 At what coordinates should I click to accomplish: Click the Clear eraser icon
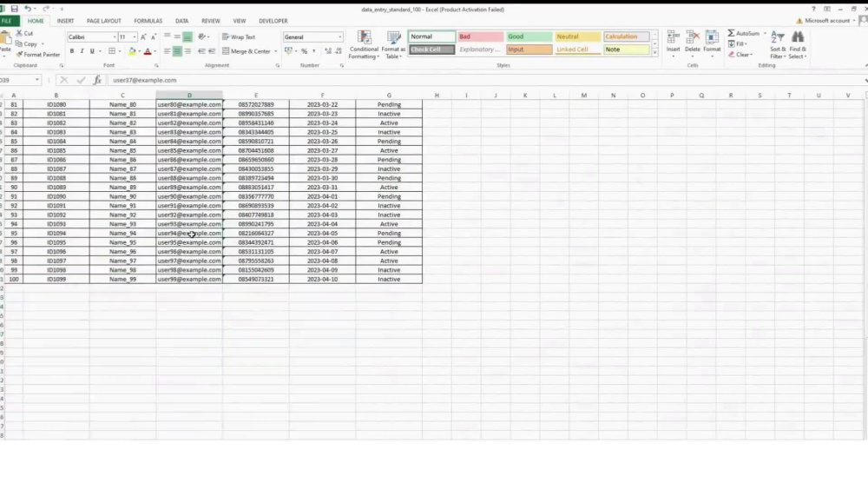732,54
